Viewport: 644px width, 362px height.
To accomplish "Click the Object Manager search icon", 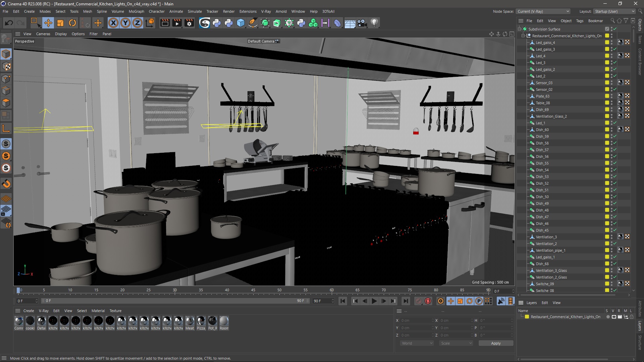I will (x=612, y=21).
